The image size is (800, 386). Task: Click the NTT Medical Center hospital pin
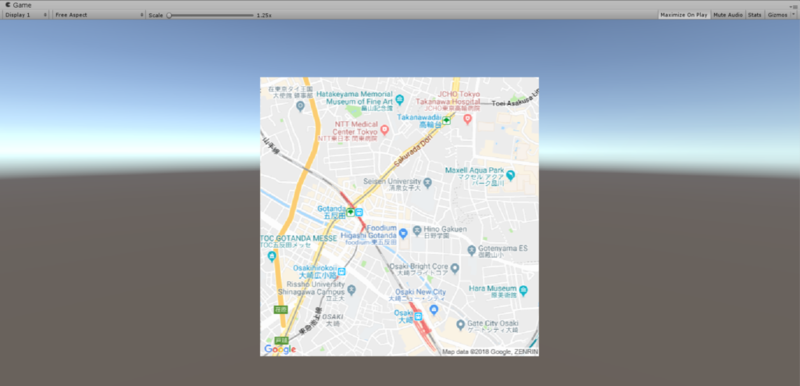coord(385,130)
